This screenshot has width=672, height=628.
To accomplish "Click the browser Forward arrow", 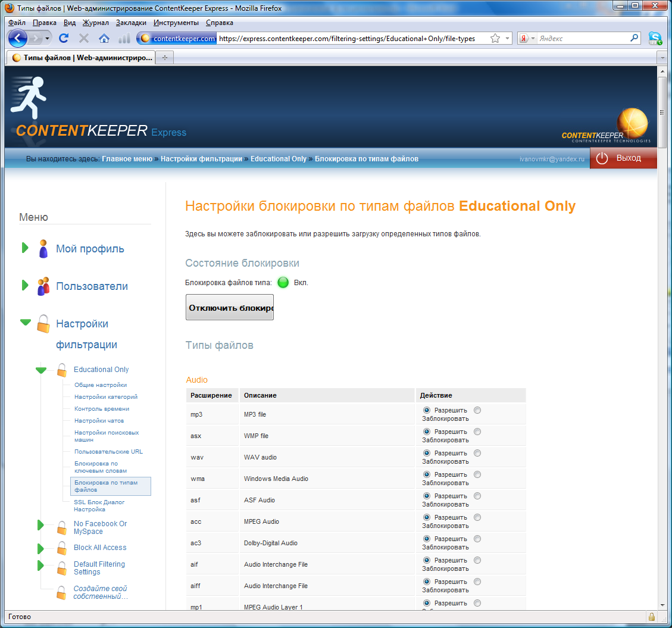I will pos(36,39).
